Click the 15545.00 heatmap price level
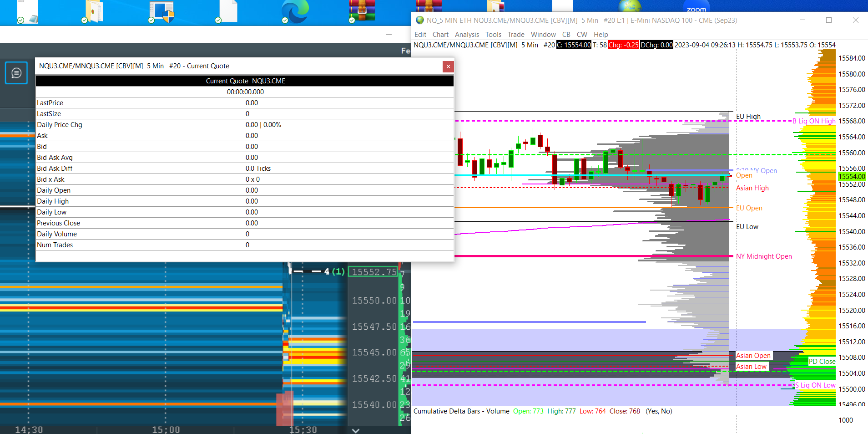 coord(374,352)
